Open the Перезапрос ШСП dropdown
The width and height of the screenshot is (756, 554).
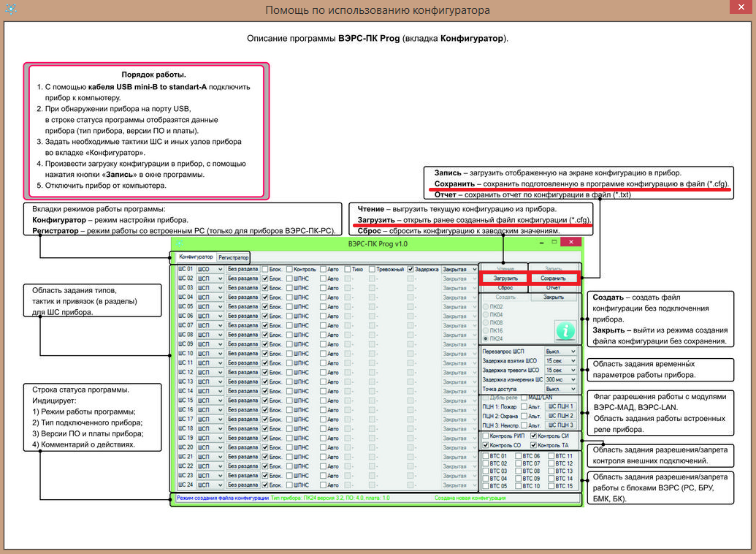pyautogui.click(x=560, y=352)
